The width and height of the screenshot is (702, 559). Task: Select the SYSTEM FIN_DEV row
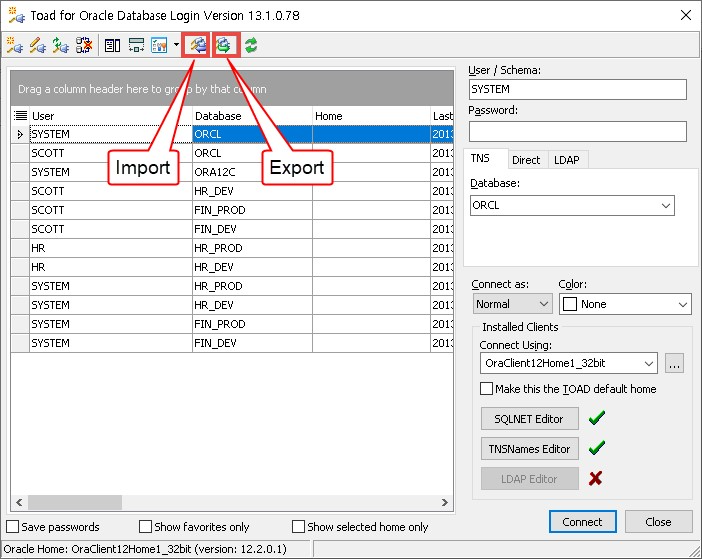coord(232,343)
